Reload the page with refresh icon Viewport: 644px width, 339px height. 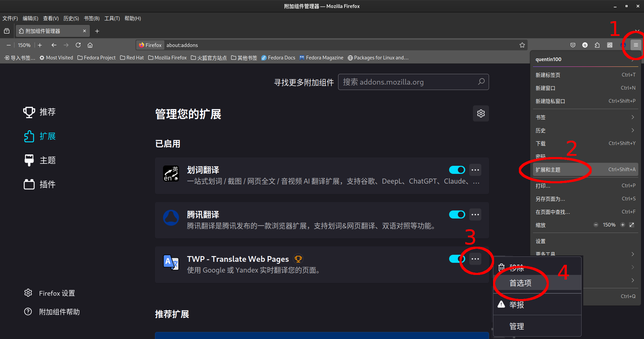[x=78, y=45]
